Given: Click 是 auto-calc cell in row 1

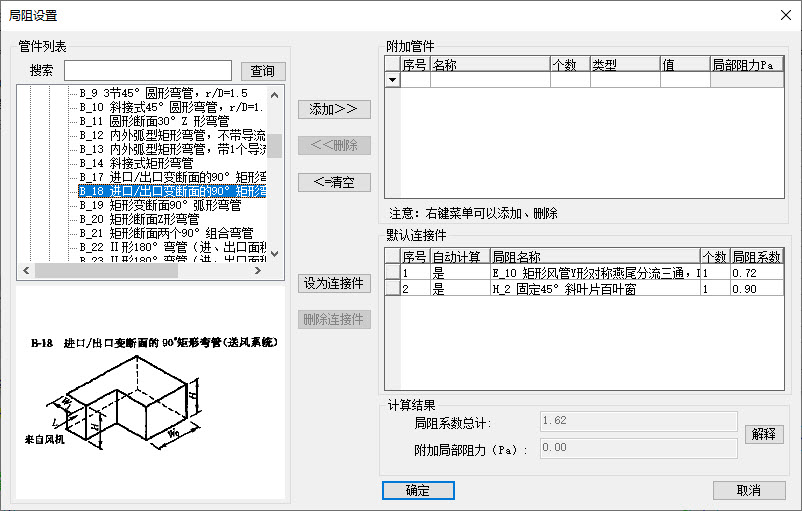Looking at the screenshot, I should point(460,273).
